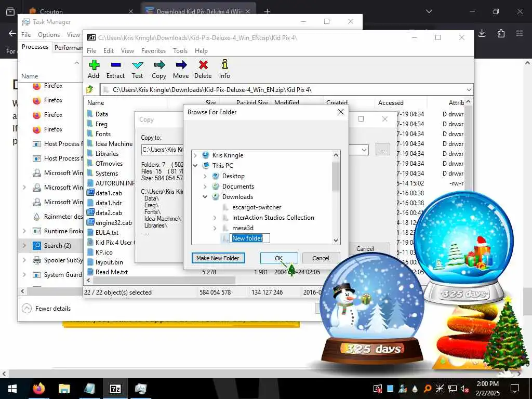Select the data1.cab file icon

(90, 193)
